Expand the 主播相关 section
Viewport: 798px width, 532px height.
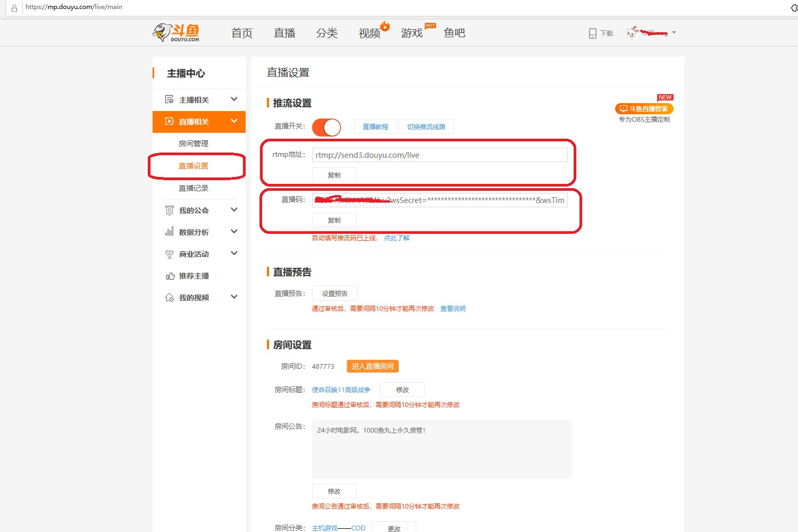(x=234, y=99)
